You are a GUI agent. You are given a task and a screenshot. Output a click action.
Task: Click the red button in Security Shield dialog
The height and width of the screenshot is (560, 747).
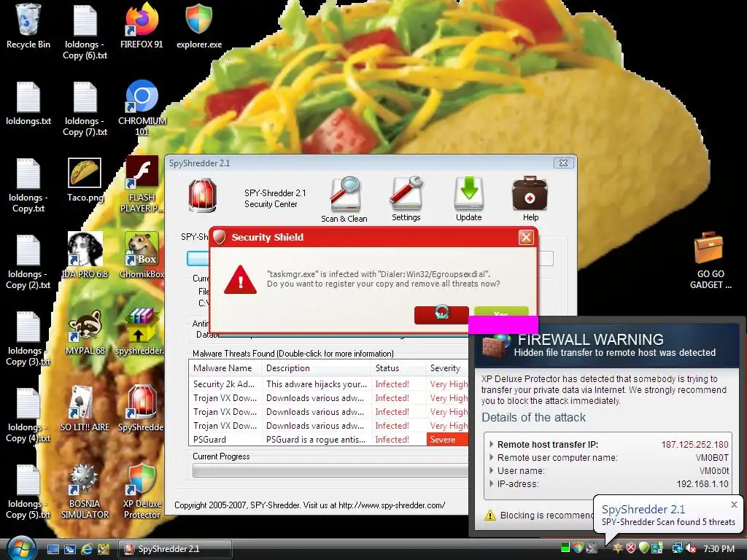pos(441,314)
